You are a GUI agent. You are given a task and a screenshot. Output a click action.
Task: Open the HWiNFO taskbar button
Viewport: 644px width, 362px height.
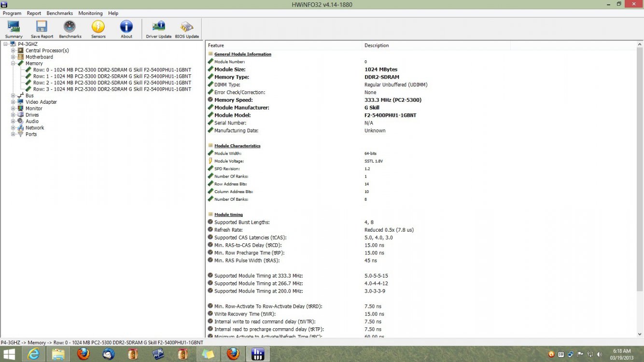coord(258,354)
